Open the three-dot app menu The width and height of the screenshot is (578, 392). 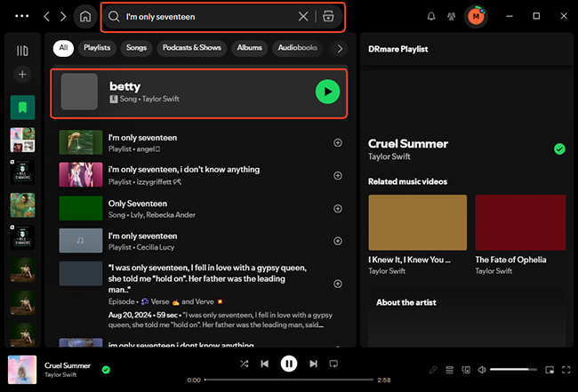[21, 16]
